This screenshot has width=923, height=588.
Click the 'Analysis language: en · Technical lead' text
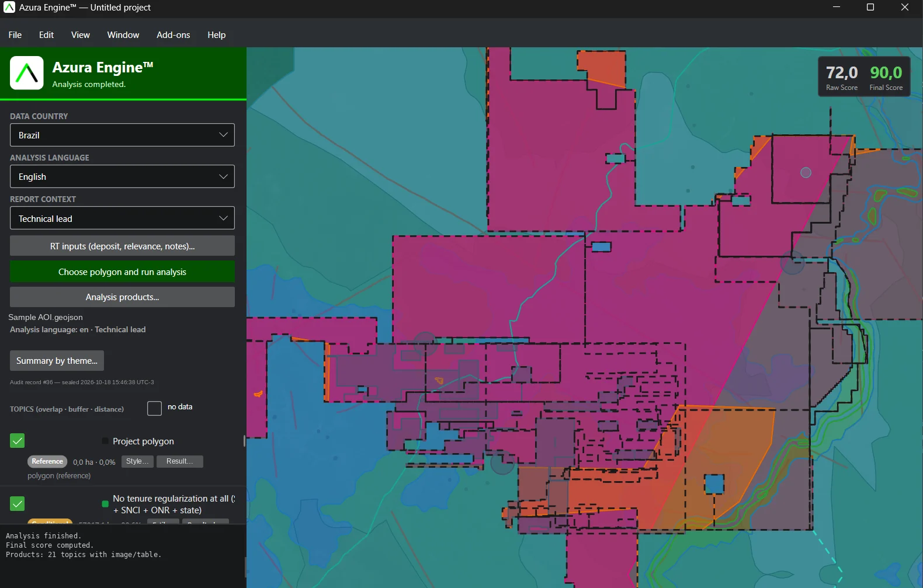tap(78, 329)
